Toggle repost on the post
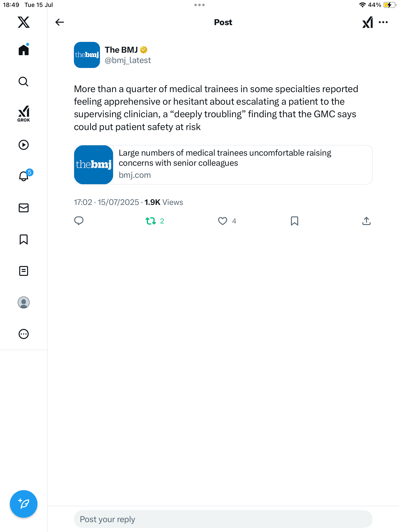The width and height of the screenshot is (399, 532). (155, 221)
